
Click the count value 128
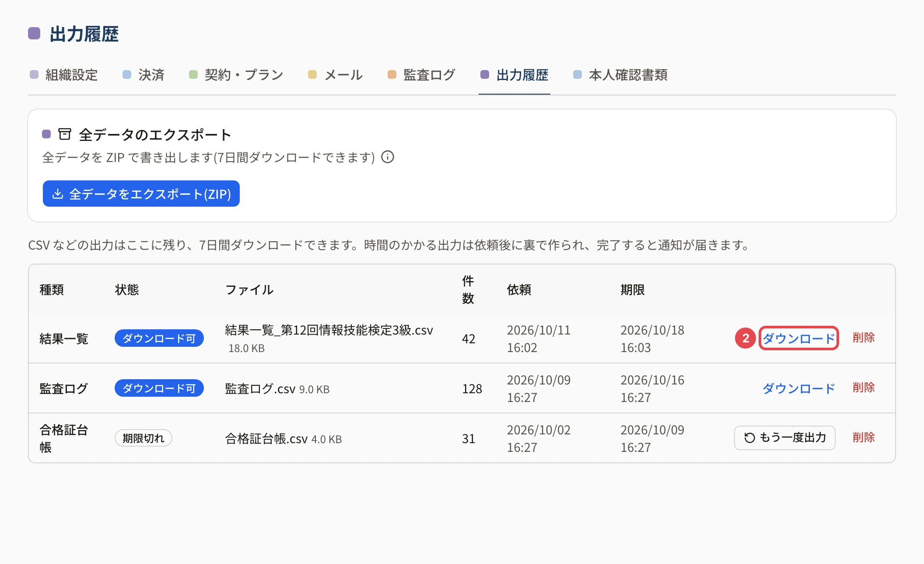click(472, 388)
